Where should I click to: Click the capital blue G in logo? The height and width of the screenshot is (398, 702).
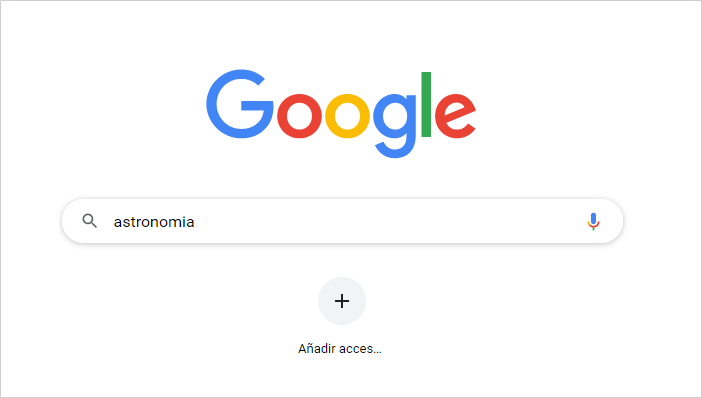240,104
